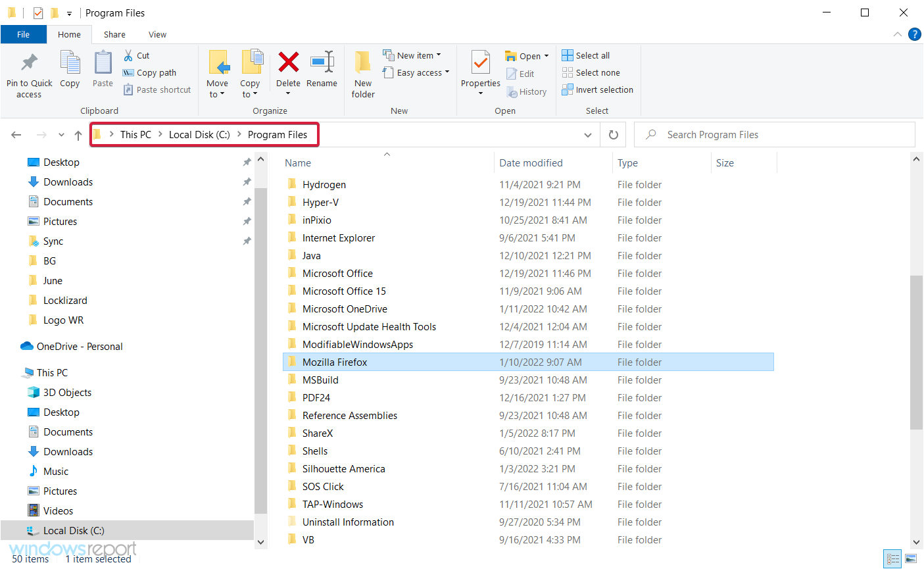The height and width of the screenshot is (569, 924).
Task: Switch to the Share tab
Action: [114, 35]
